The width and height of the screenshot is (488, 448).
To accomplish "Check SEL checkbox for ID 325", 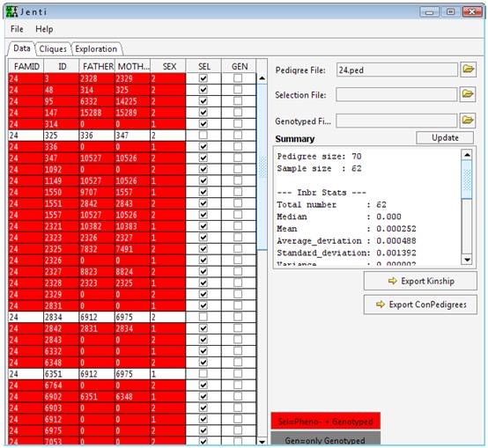I will 203,136.
